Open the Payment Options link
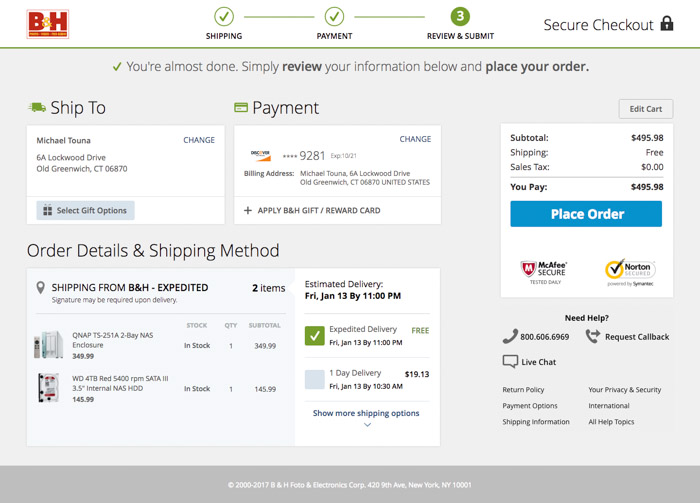 (530, 406)
